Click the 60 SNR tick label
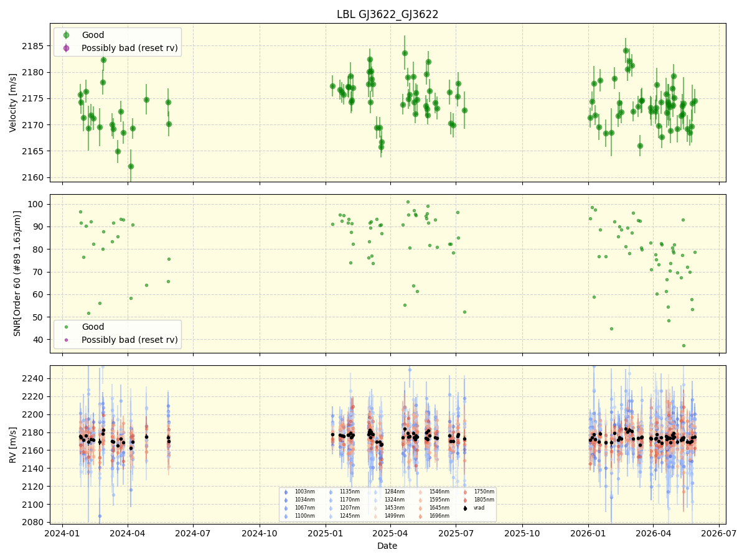Viewport: 747px width, 560px height. coord(39,294)
